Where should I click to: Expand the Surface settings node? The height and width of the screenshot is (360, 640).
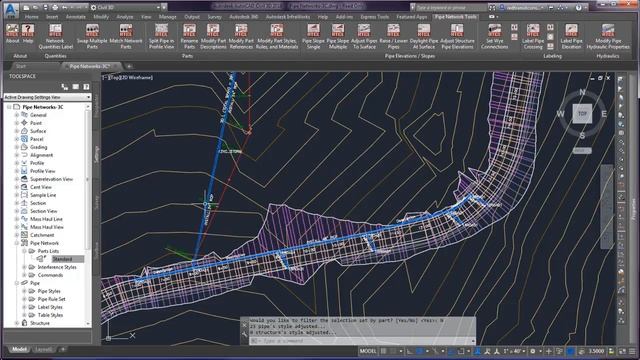click(17, 131)
